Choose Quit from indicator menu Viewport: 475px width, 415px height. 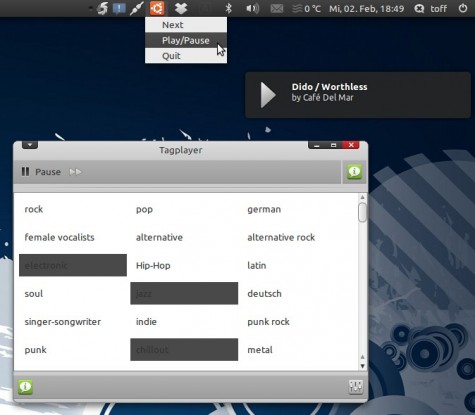186,56
